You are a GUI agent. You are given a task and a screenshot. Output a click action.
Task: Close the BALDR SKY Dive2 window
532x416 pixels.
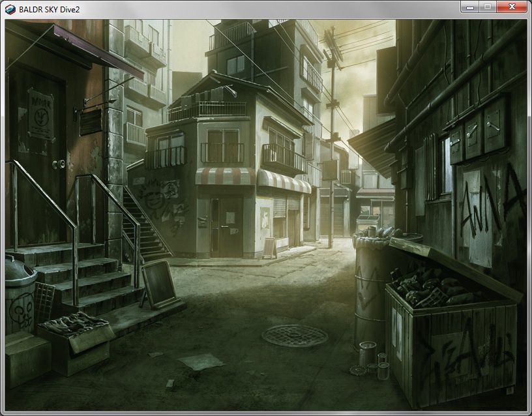512,7
